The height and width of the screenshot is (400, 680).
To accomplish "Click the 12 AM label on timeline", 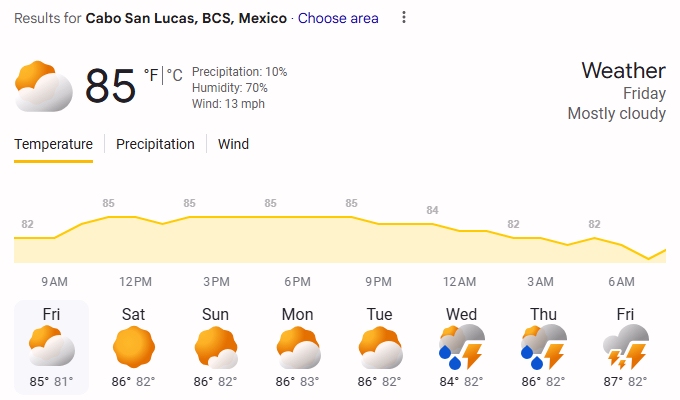I will (x=459, y=282).
